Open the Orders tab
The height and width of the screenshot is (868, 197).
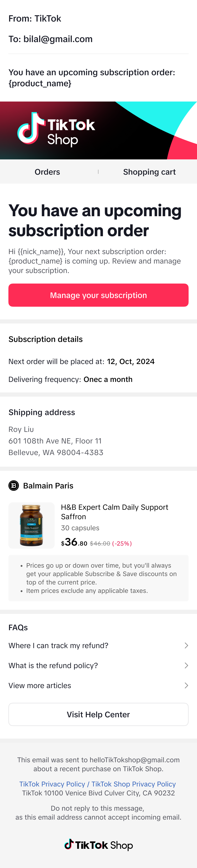[x=47, y=172]
